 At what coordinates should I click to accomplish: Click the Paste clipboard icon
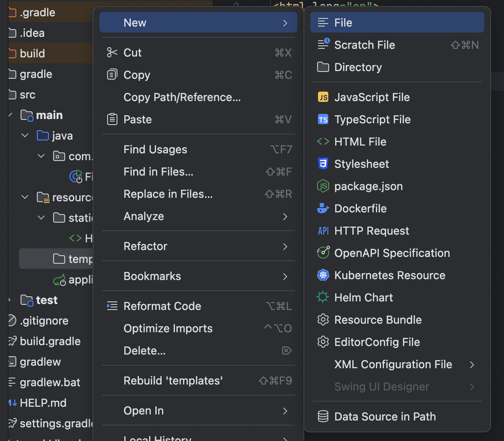coord(112,119)
